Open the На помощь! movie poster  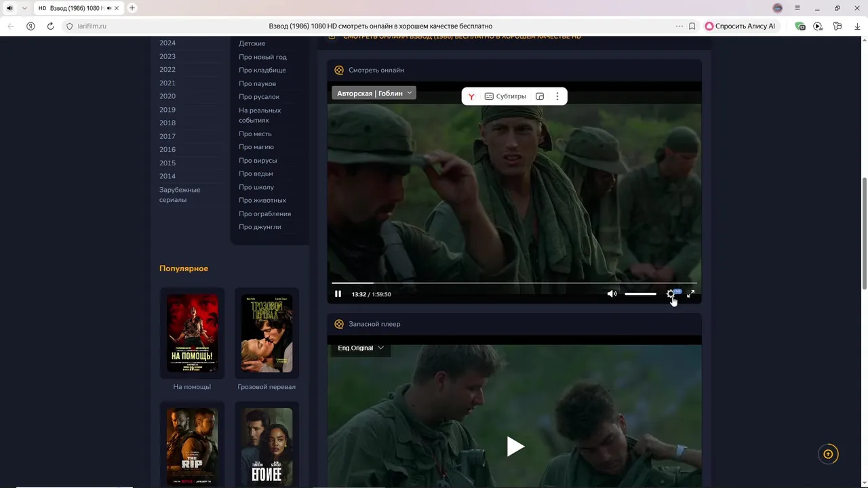point(192,333)
